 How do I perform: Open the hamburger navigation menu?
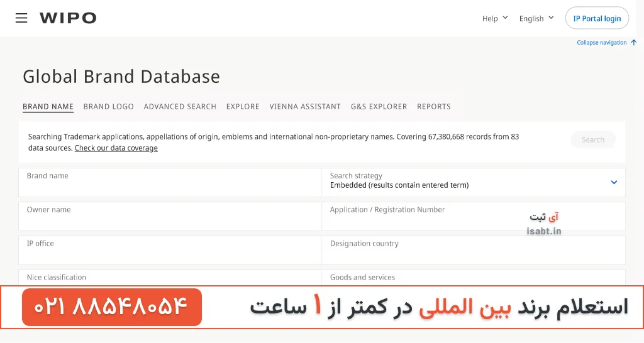click(21, 18)
